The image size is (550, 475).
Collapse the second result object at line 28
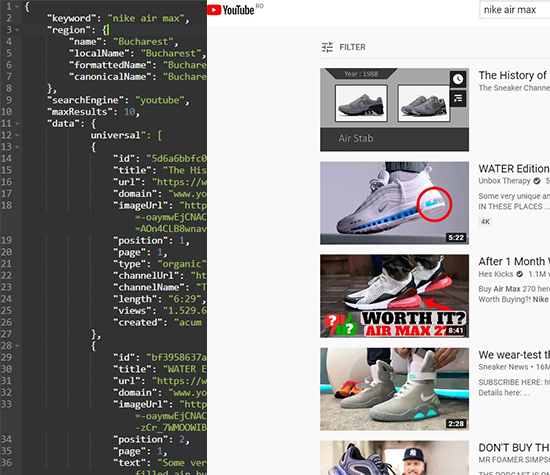pyautogui.click(x=17, y=346)
